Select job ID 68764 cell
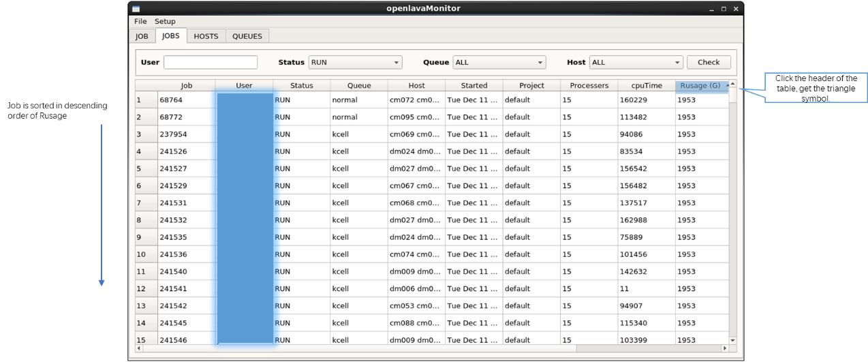This screenshot has width=868, height=362. pos(187,100)
